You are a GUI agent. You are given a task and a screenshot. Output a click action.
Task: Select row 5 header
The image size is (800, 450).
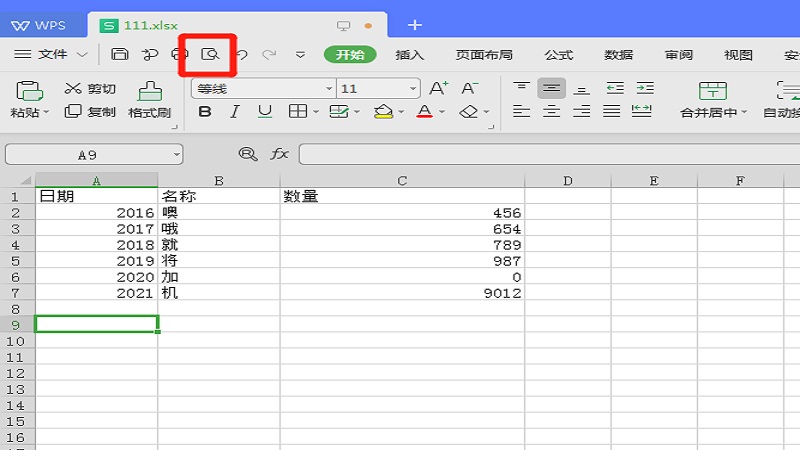[15, 261]
